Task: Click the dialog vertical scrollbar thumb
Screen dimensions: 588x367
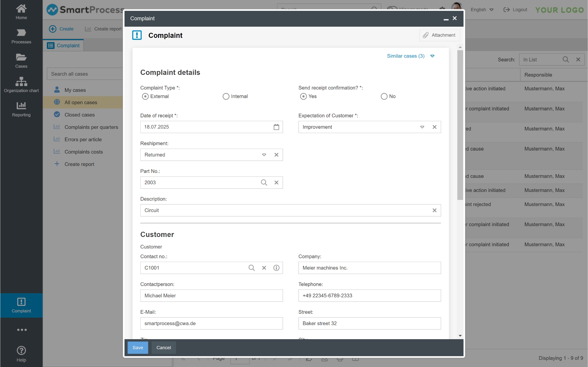Action: tap(460, 125)
